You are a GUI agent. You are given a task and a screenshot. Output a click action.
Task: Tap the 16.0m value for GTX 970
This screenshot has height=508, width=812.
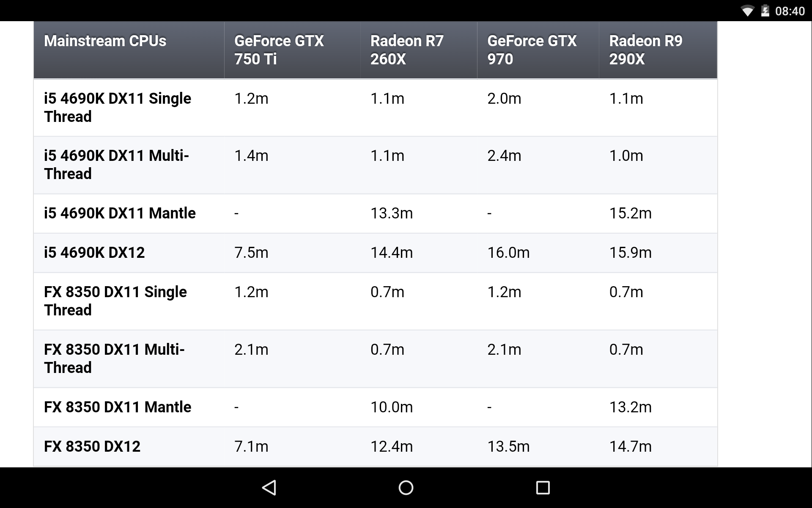508,252
